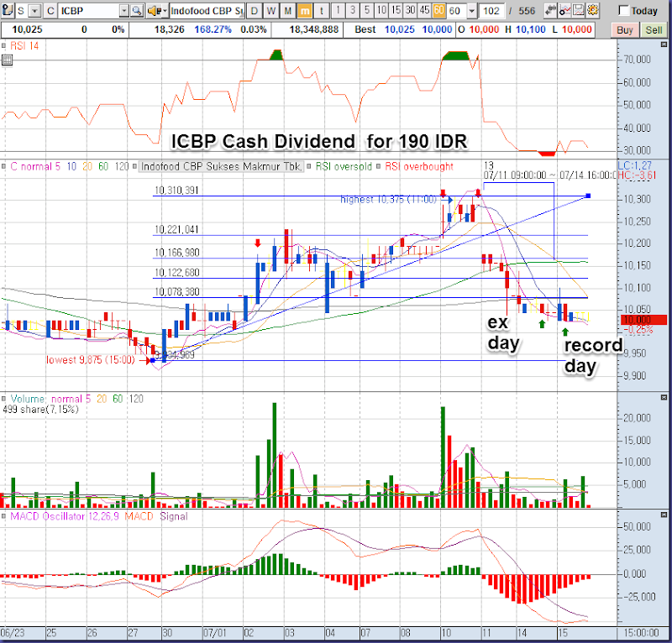Open the ICBP ticker dropdown arrow
This screenshot has width=672, height=643.
(124, 11)
